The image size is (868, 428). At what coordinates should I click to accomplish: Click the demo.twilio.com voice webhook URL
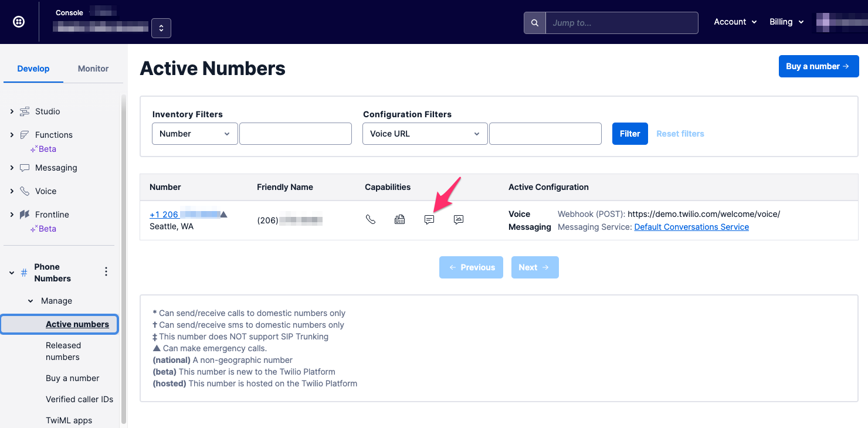tap(704, 214)
